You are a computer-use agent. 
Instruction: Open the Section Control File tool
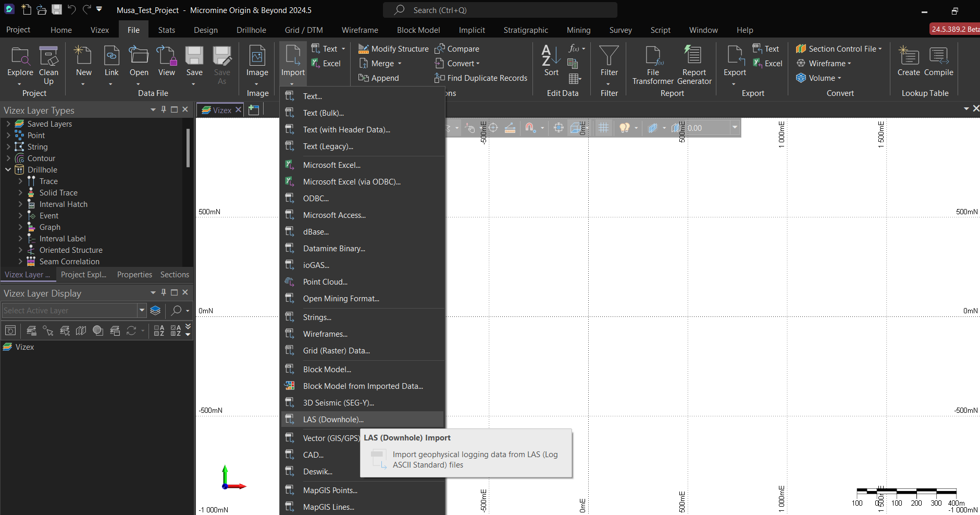point(838,48)
